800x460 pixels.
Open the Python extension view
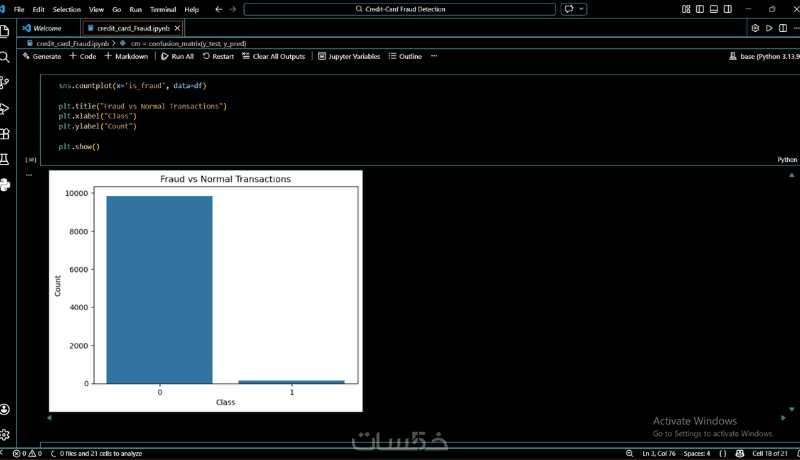pyautogui.click(x=5, y=185)
